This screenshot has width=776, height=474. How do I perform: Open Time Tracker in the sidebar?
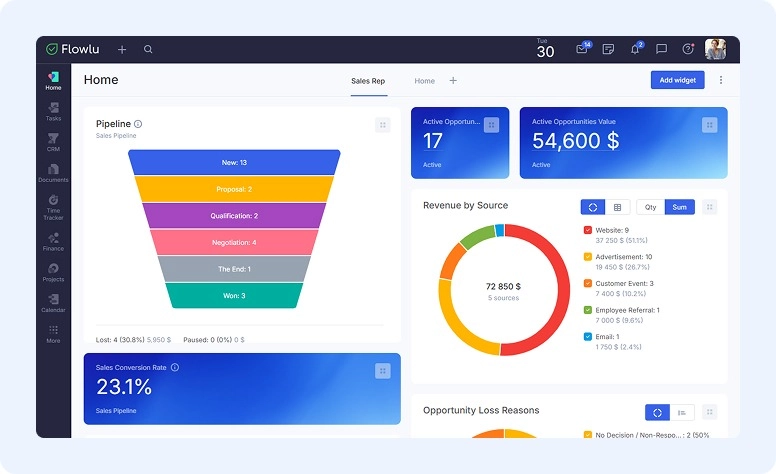coord(53,207)
